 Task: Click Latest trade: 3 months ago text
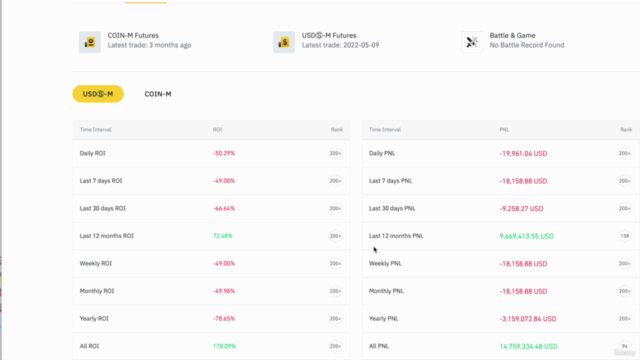pyautogui.click(x=149, y=45)
